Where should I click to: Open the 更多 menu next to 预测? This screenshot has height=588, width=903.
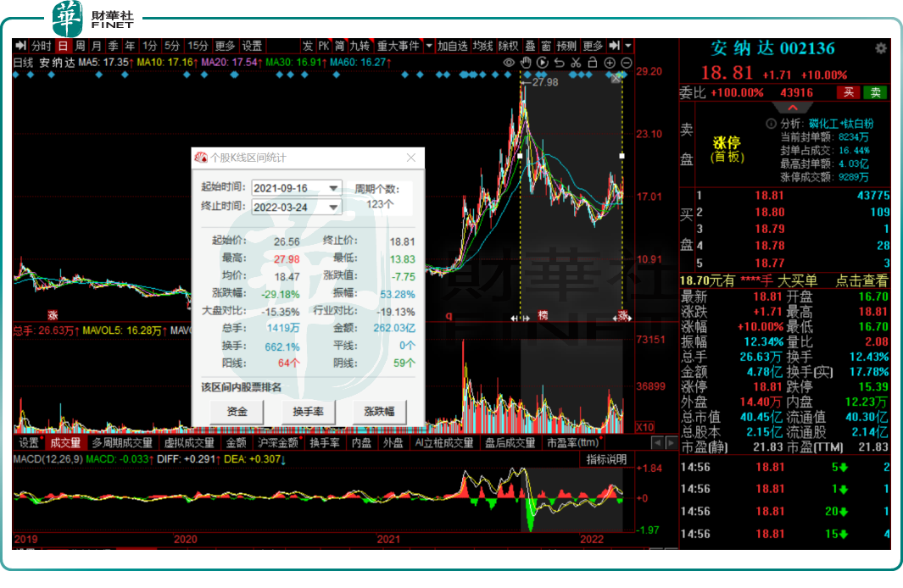click(593, 46)
